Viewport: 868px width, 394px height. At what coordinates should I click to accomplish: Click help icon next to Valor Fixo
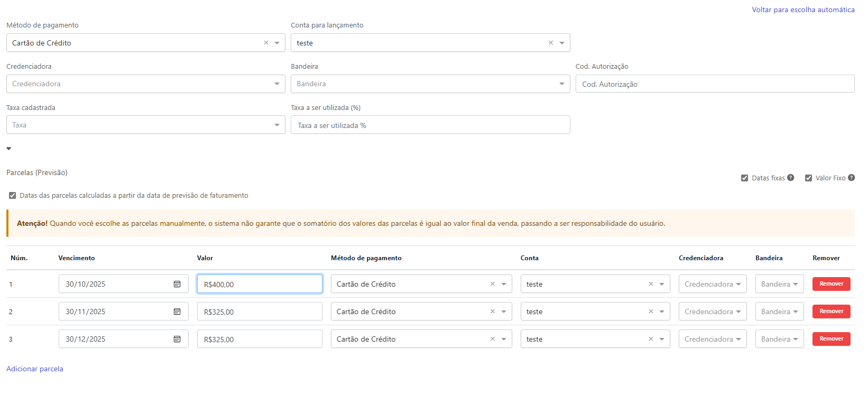pyautogui.click(x=851, y=178)
